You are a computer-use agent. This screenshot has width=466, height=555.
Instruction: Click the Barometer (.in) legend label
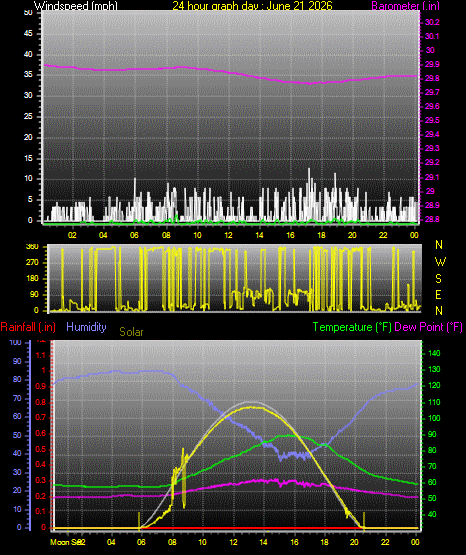click(405, 6)
